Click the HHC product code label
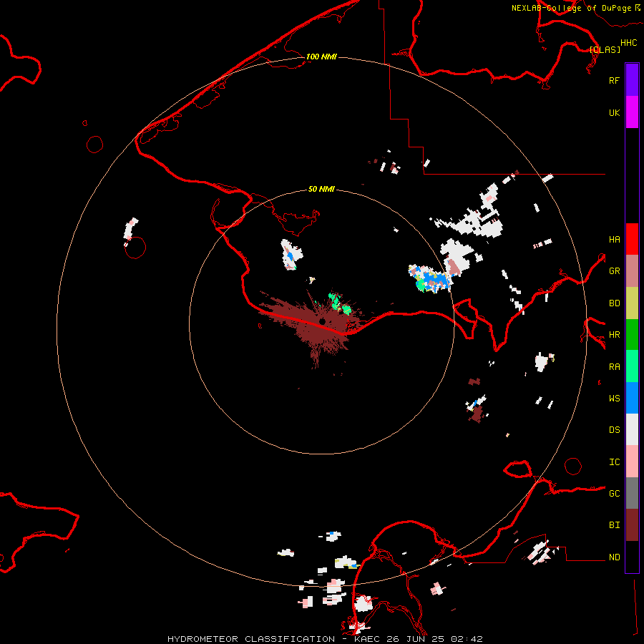This screenshot has width=644, height=644. point(628,43)
